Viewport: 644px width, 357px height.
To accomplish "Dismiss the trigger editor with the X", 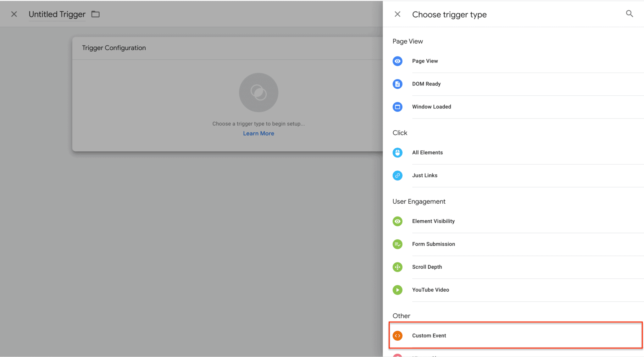I will click(x=14, y=14).
